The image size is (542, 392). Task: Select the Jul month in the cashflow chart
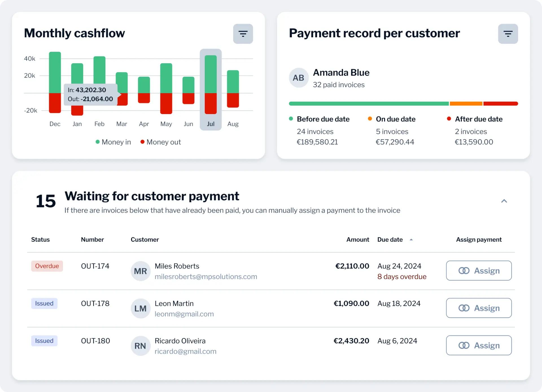pyautogui.click(x=211, y=124)
